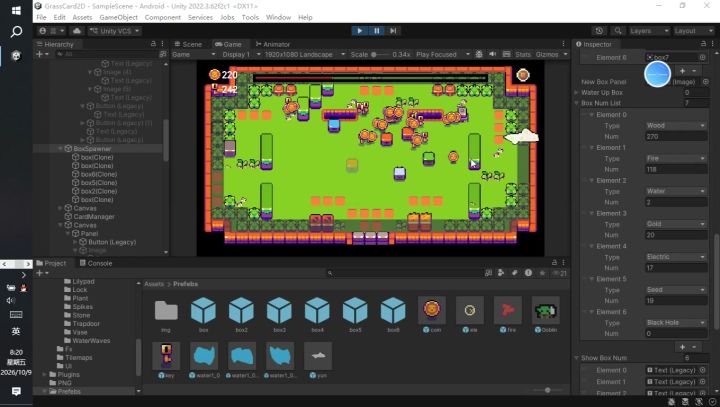
Task: Select box6(Clone) in Hierarchy
Action: click(x=99, y=174)
